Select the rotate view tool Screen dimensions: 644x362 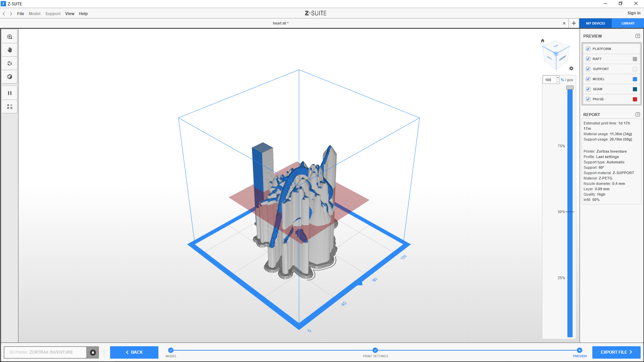(10, 63)
